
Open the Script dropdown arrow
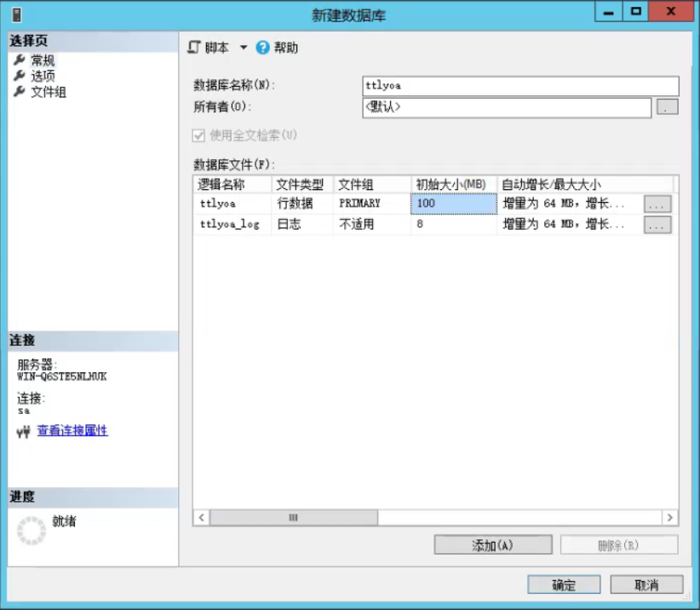click(244, 48)
